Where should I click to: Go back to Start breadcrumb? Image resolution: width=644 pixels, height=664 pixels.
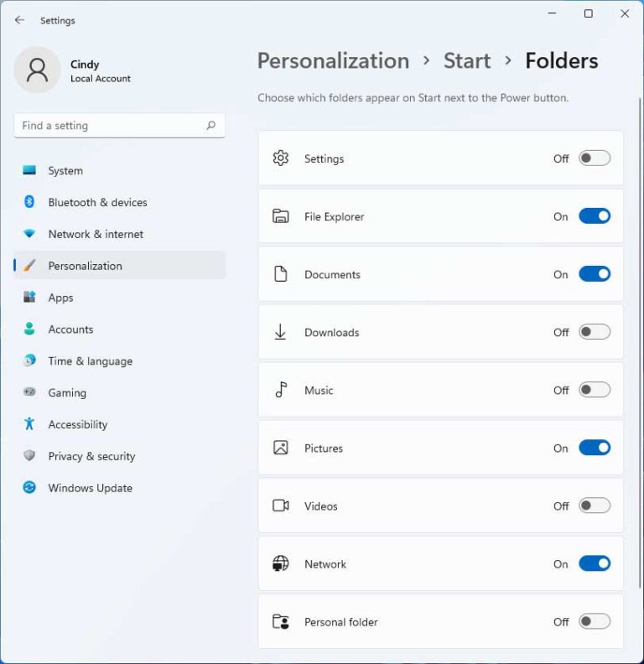467,60
